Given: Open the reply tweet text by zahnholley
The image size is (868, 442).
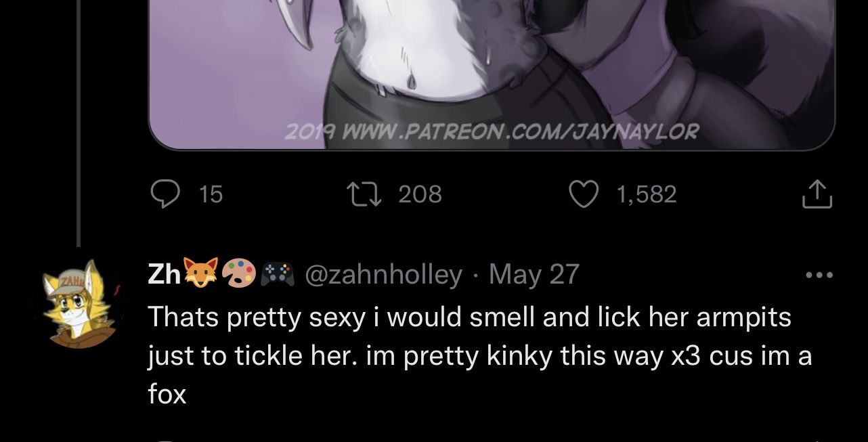Looking at the screenshot, I should [x=480, y=355].
